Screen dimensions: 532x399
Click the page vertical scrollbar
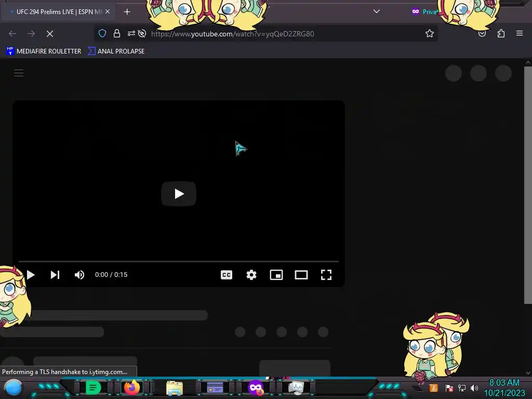[x=528, y=185]
